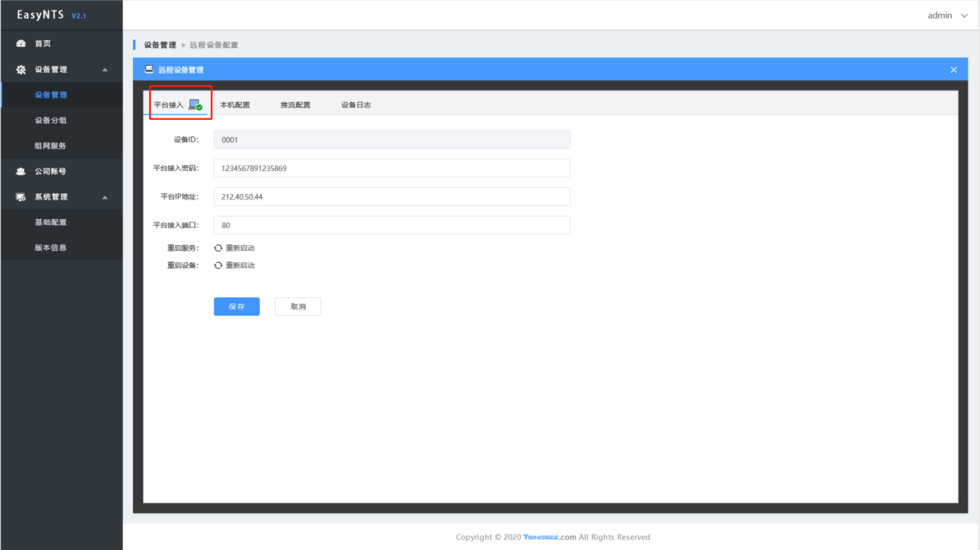Click 远程设备配置 breadcrumb text
980x550 pixels.
click(x=214, y=45)
